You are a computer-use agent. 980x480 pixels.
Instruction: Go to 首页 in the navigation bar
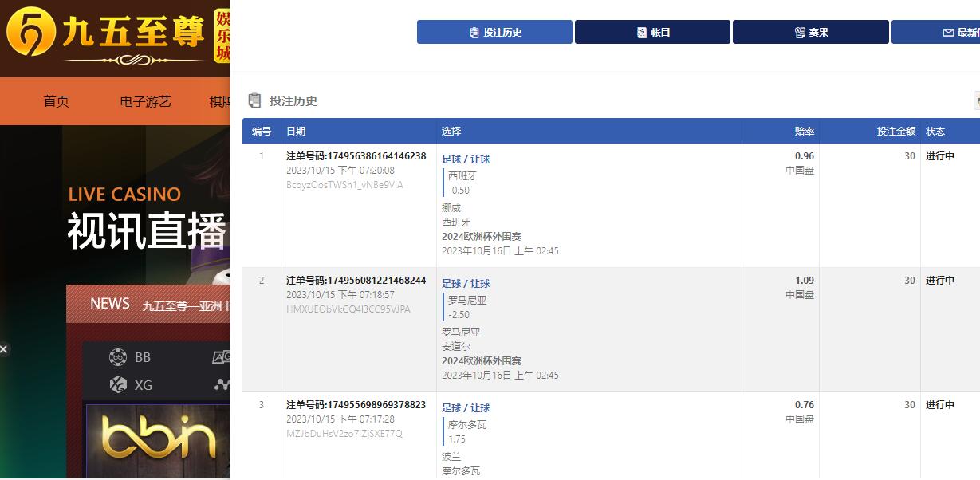tap(56, 101)
